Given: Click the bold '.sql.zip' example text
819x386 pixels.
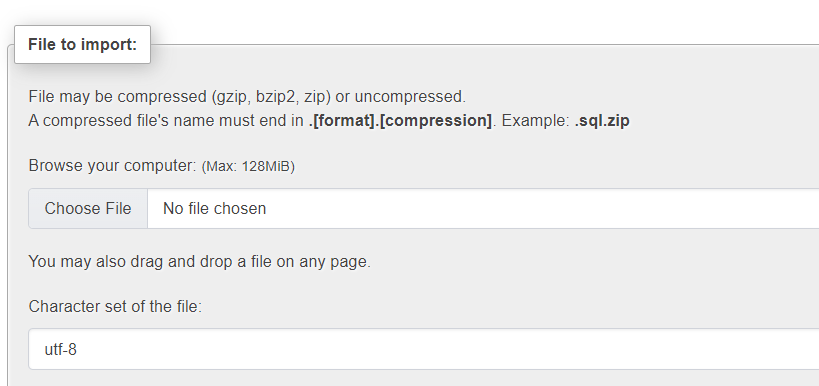Looking at the screenshot, I should (602, 121).
